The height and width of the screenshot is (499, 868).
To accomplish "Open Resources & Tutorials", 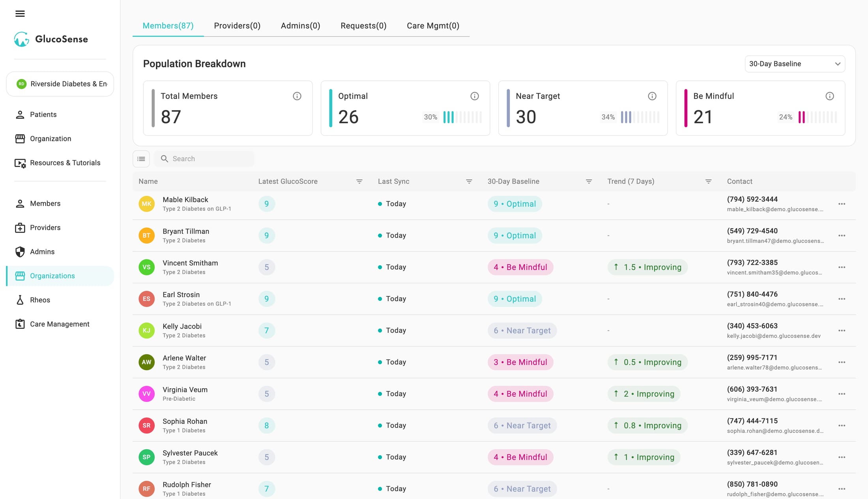I will tap(60, 163).
